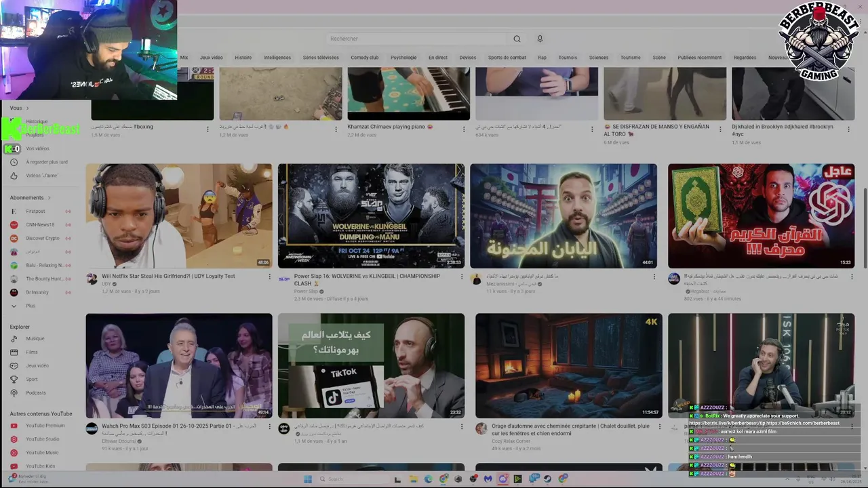This screenshot has width=868, height=488.
Task: Open options menu for Dj khaled Brooklyn short
Action: [x=848, y=129]
